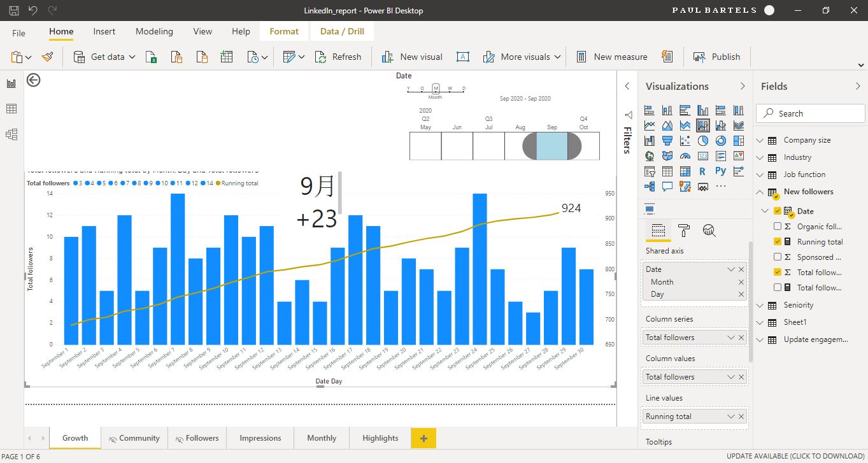The image size is (868, 463).
Task: Check the Sponsored field checkbox
Action: pos(778,257)
